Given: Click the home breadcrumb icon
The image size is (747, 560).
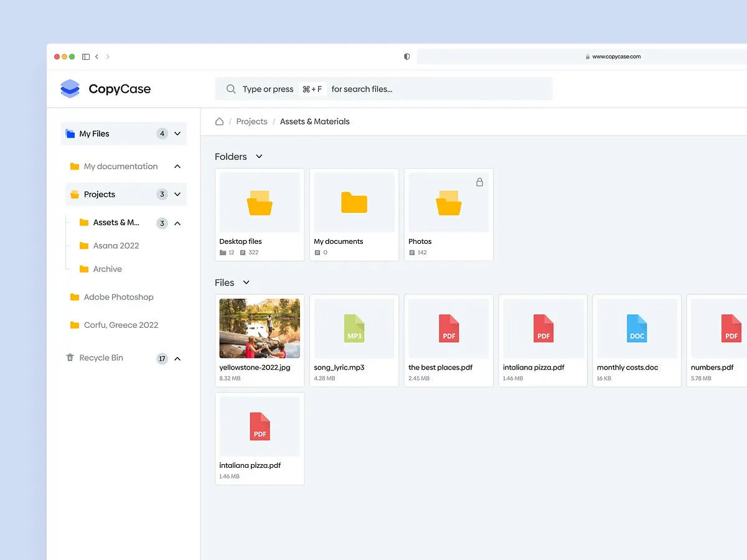Looking at the screenshot, I should coord(219,121).
